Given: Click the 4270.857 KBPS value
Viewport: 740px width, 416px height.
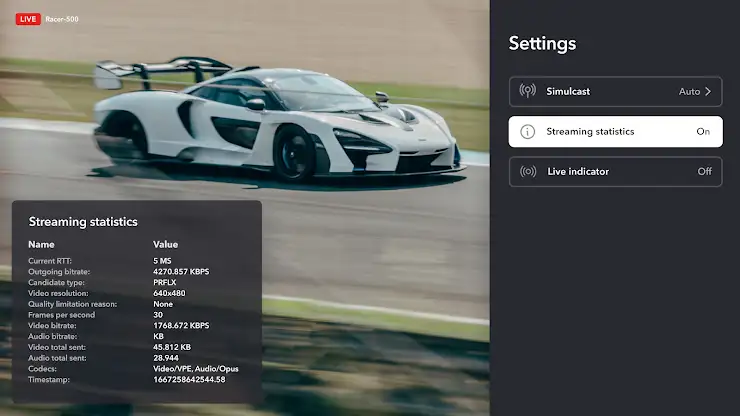Looking at the screenshot, I should 181,272.
